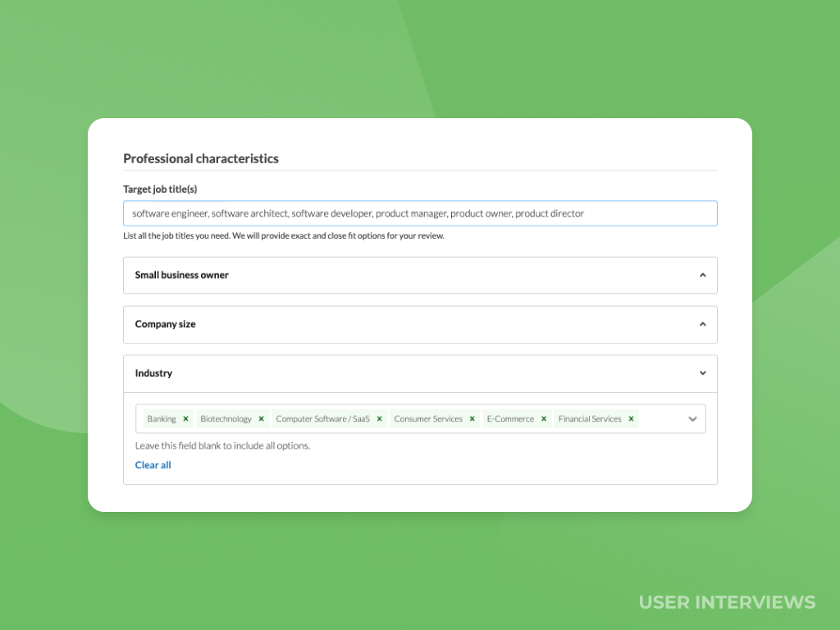Remove the Consumer Services industry tag
This screenshot has height=630, width=840.
(x=472, y=418)
